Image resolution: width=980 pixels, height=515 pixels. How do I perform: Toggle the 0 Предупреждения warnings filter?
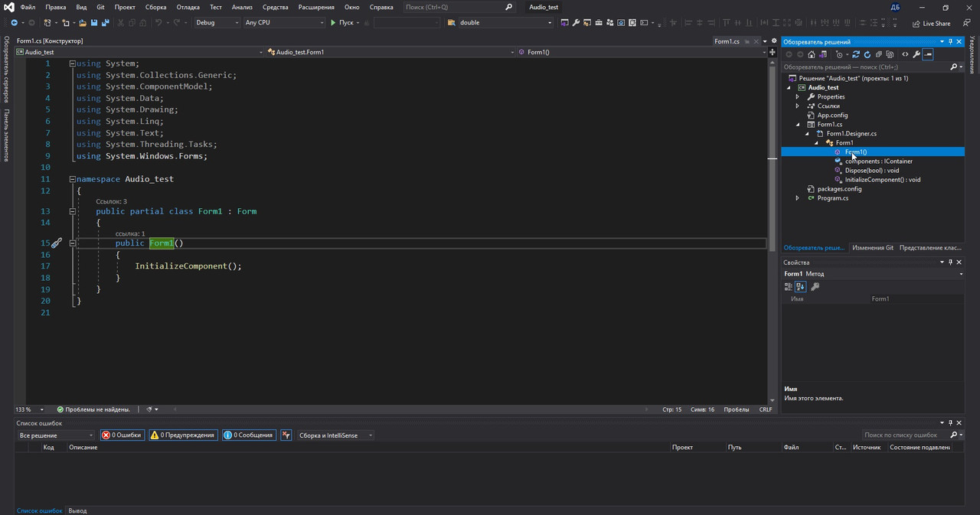click(x=183, y=435)
